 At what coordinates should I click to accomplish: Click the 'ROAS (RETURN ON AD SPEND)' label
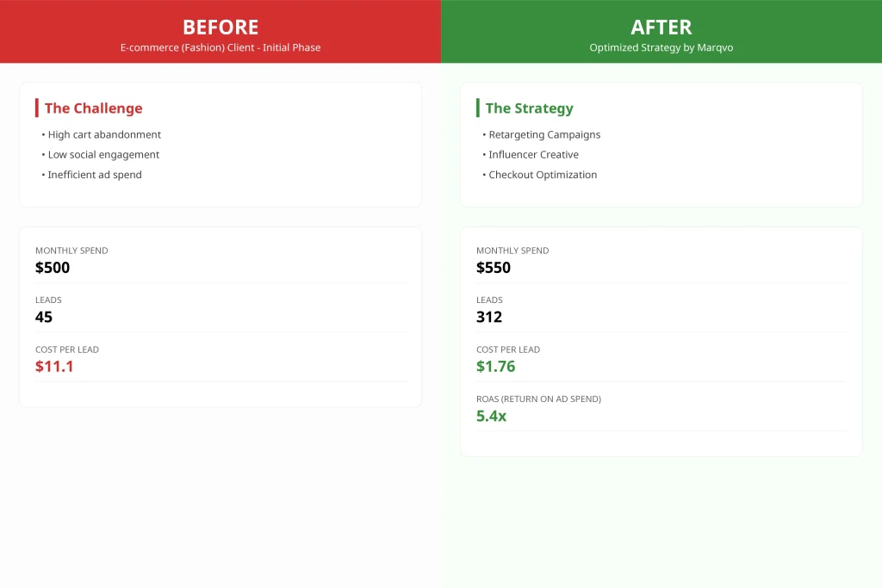coord(539,399)
